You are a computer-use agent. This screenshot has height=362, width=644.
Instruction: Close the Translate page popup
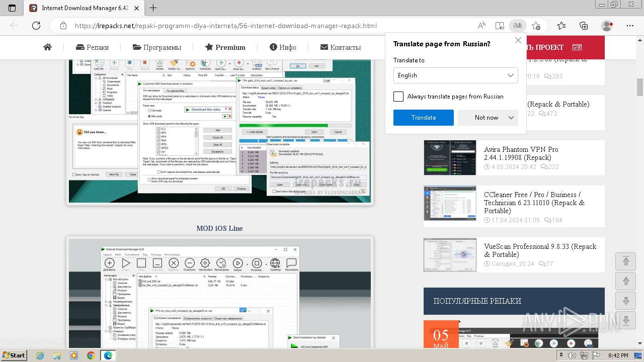[x=518, y=40]
